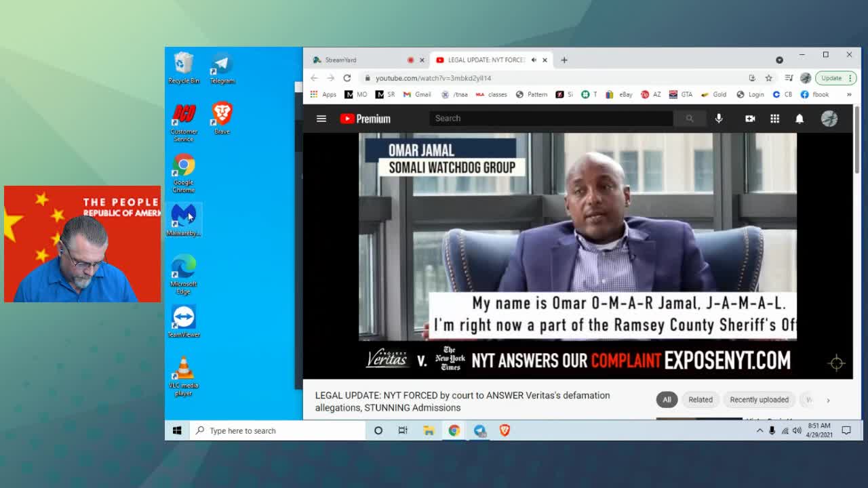Viewport: 868px width, 488px height.
Task: Open the Login bookmark
Action: tap(750, 95)
